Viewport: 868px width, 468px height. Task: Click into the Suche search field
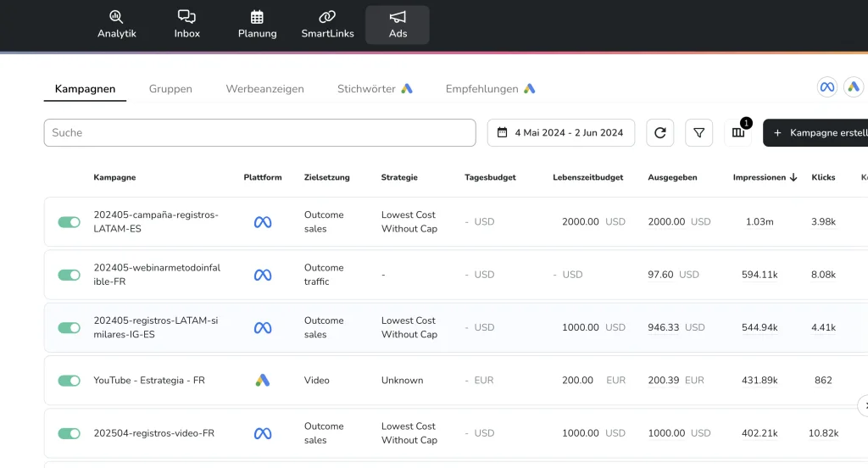pyautogui.click(x=259, y=133)
